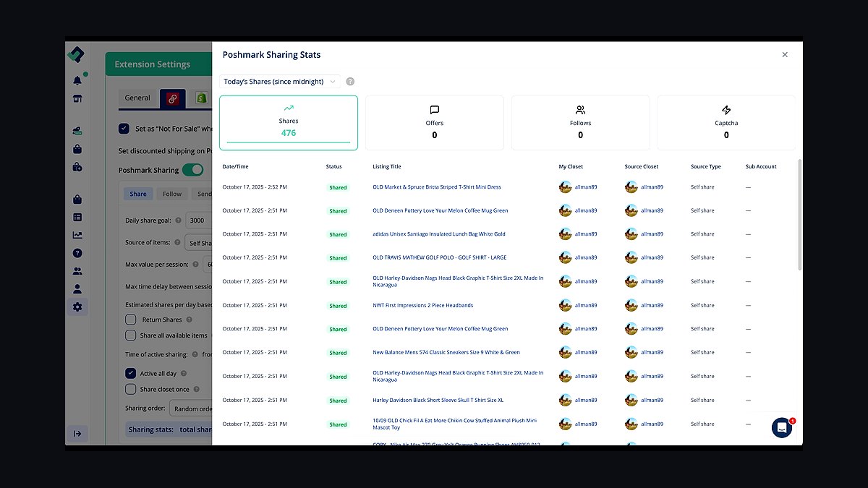
Task: Open OLD Market & Spruce Britta Striped listing
Action: (437, 187)
